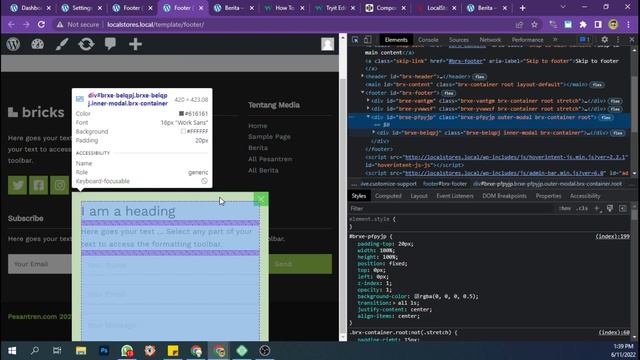Click the Sample Page footer link
The image size is (640, 360).
point(269,137)
